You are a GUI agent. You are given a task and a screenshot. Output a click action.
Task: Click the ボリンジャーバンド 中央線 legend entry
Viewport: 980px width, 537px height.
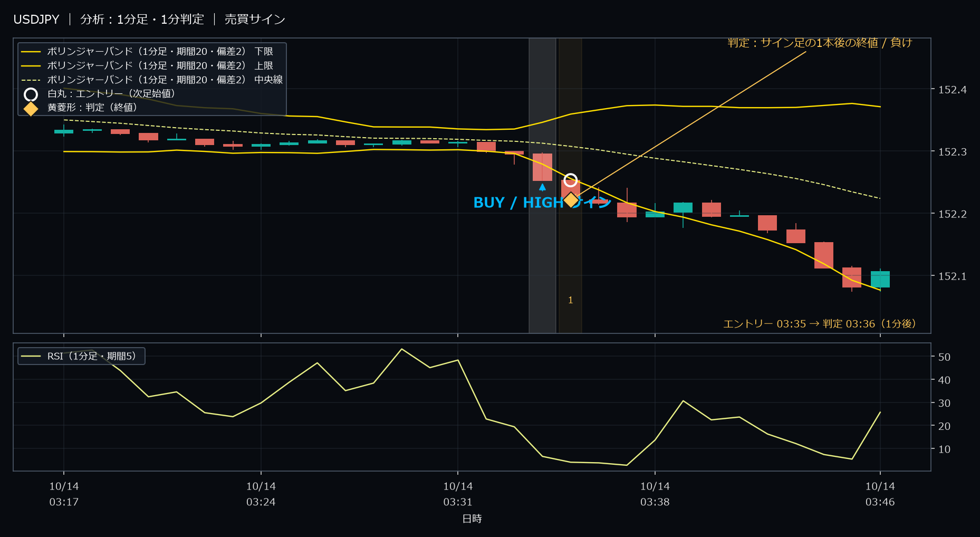tap(152, 80)
